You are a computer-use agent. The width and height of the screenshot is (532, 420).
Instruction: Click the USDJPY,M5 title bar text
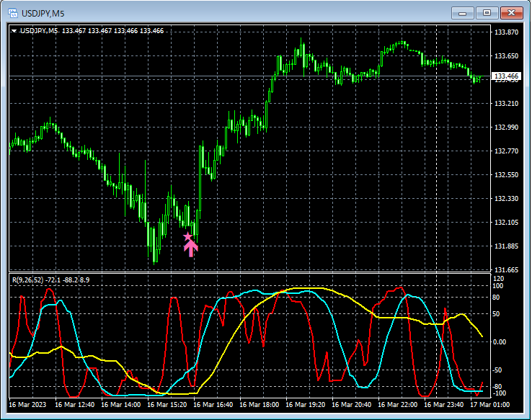click(x=43, y=14)
